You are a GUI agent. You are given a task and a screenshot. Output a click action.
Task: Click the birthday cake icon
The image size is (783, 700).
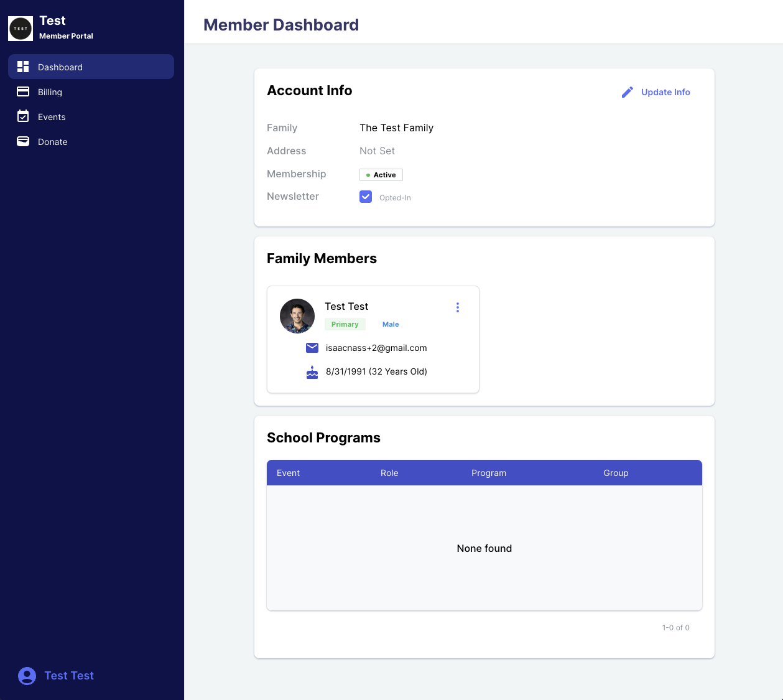tap(312, 372)
